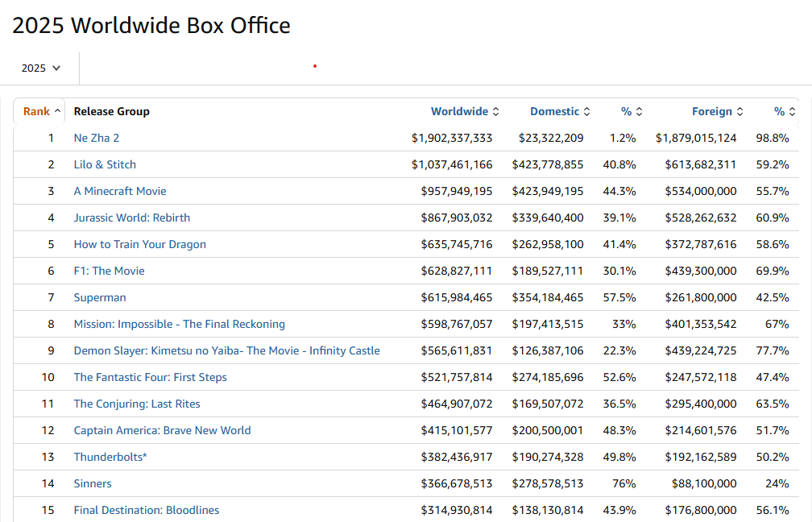Image resolution: width=812 pixels, height=522 pixels.
Task: Open the Ne Zha 2 link
Action: click(97, 139)
